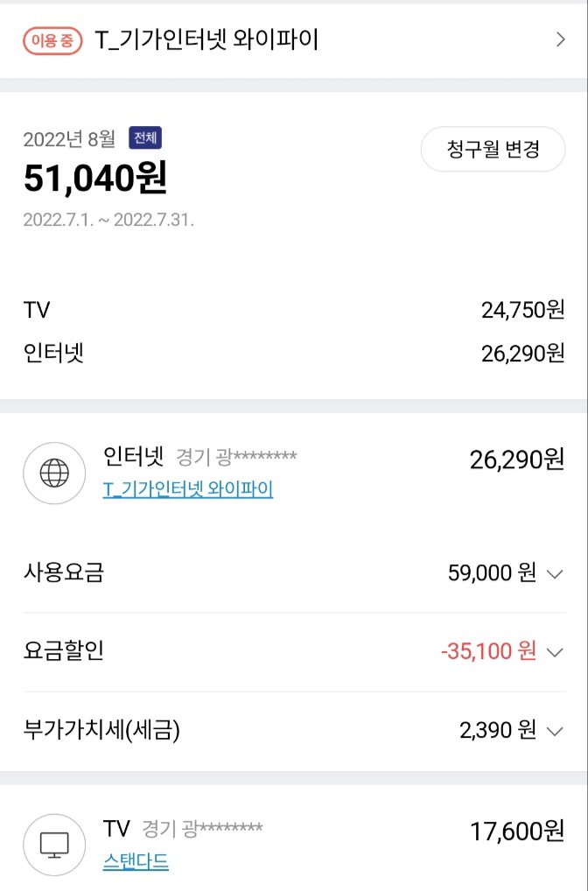
Task: Click the TV monitor icon
Action: (54, 845)
